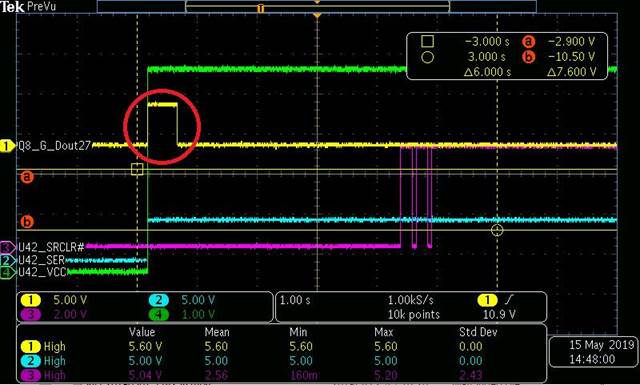This screenshot has width=640, height=385.
Task: Click channel 2 marker beside U42_SER
Action: pos(7,260)
